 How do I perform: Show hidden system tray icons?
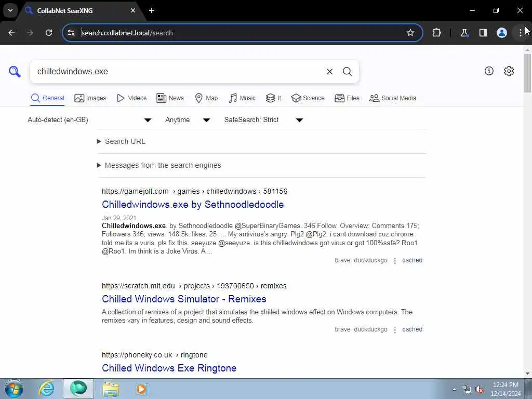(454, 390)
